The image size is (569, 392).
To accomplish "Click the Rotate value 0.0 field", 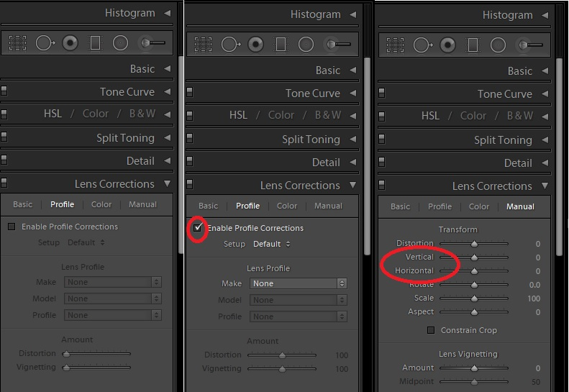I will (x=534, y=285).
